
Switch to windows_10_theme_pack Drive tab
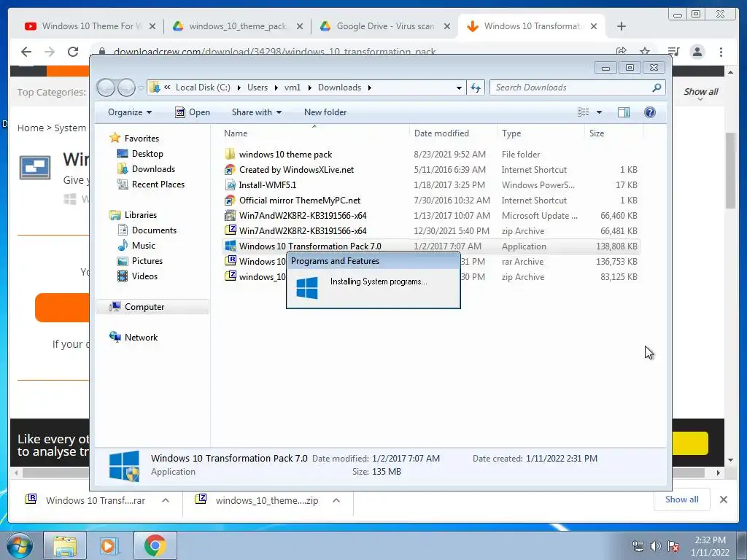(x=237, y=26)
